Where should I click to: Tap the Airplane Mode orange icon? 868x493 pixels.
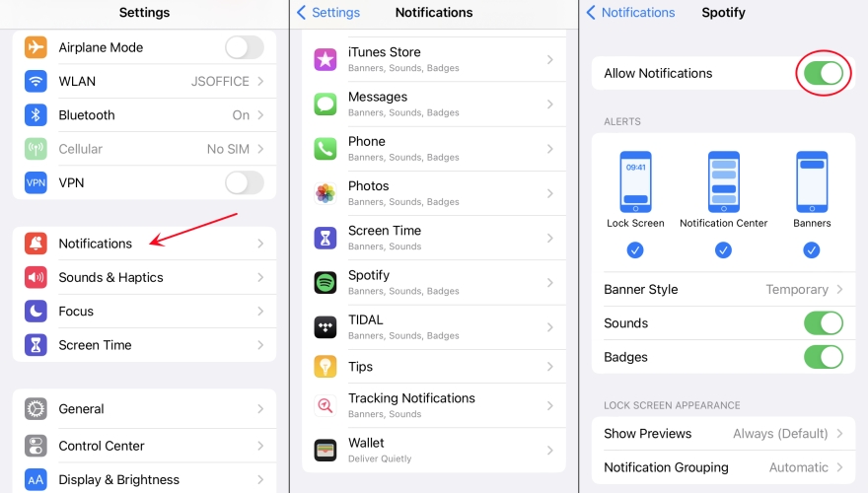coord(36,47)
